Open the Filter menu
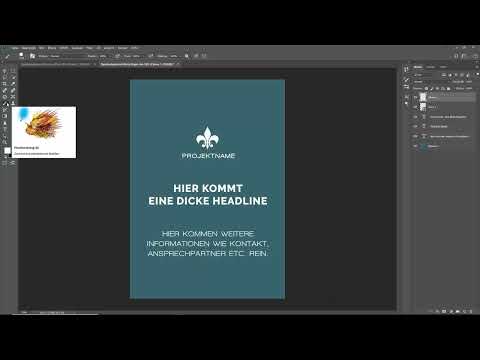 coord(89,48)
